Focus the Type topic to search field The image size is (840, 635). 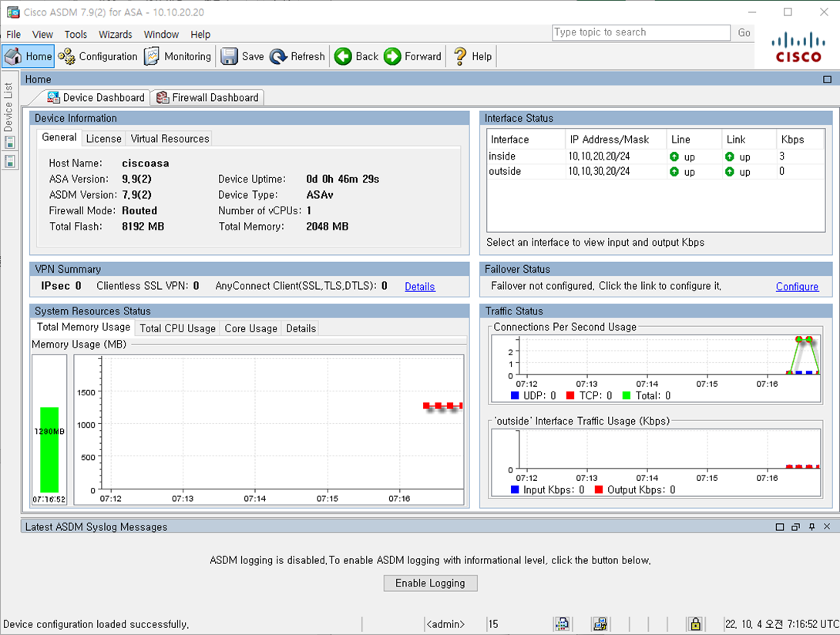[x=641, y=32]
